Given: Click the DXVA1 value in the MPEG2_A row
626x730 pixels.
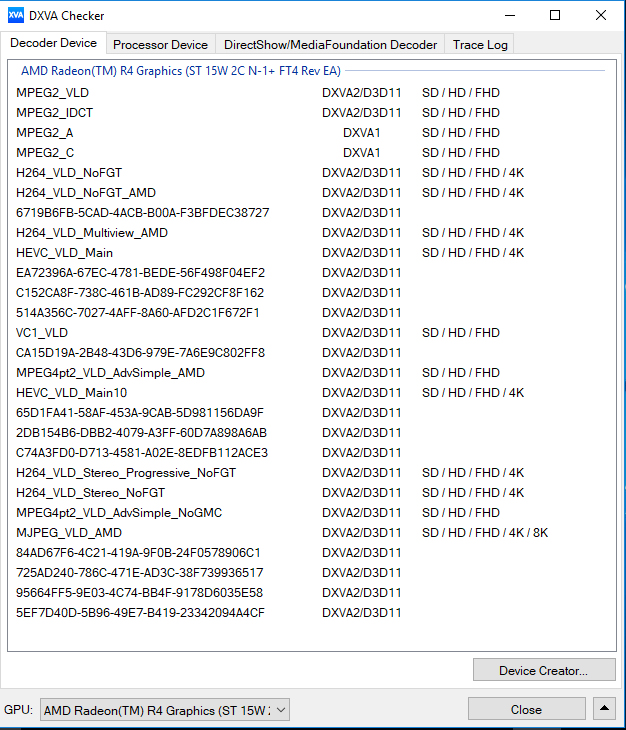Looking at the screenshot, I should click(362, 133).
